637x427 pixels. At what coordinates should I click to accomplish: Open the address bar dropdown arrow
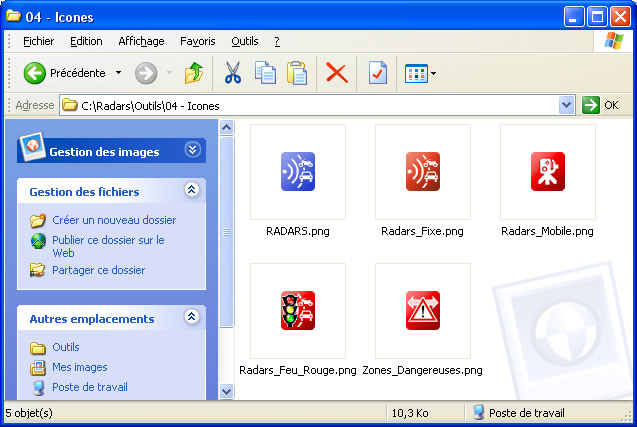(x=567, y=105)
